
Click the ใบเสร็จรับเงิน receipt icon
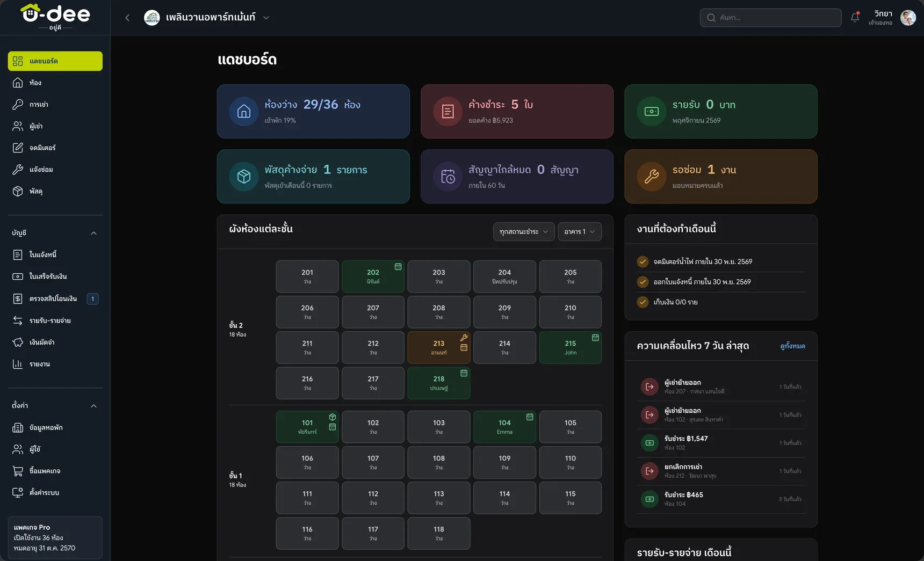[18, 276]
